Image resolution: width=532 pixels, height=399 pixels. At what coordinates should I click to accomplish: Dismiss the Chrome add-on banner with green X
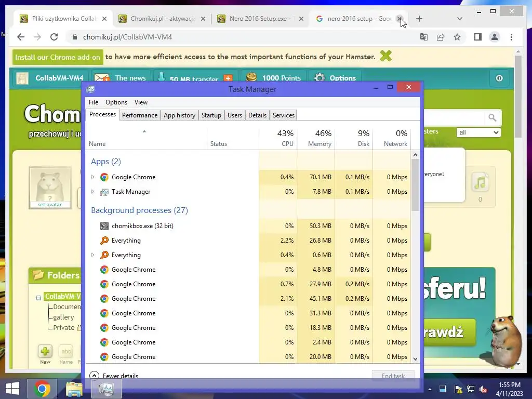click(x=385, y=56)
